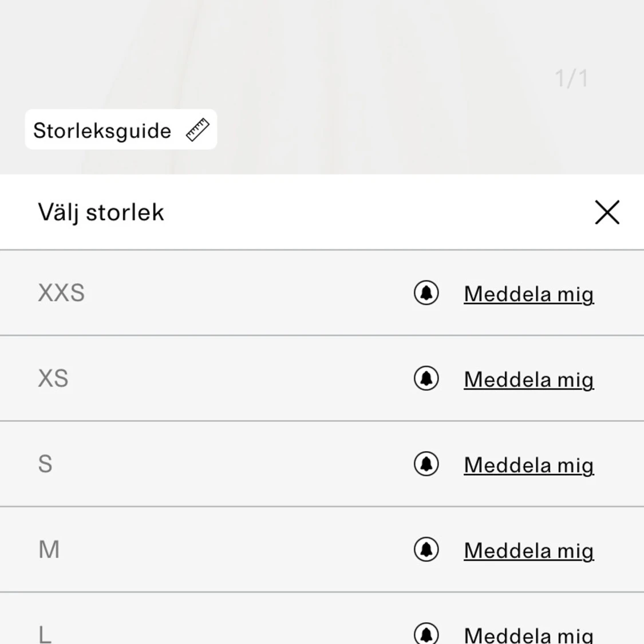Click the ruler icon in Storleksguide
The image size is (644, 644).
pyautogui.click(x=197, y=130)
